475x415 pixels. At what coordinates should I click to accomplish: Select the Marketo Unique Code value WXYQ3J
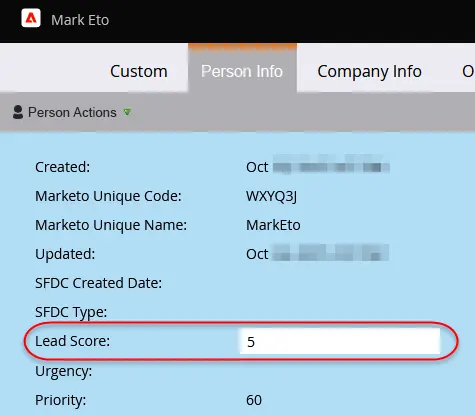(271, 196)
